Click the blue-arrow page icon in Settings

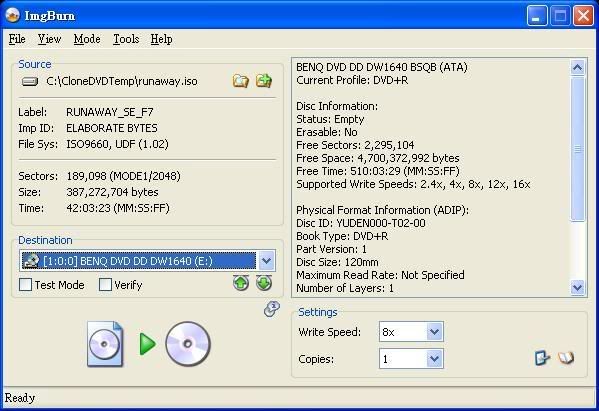(542, 358)
